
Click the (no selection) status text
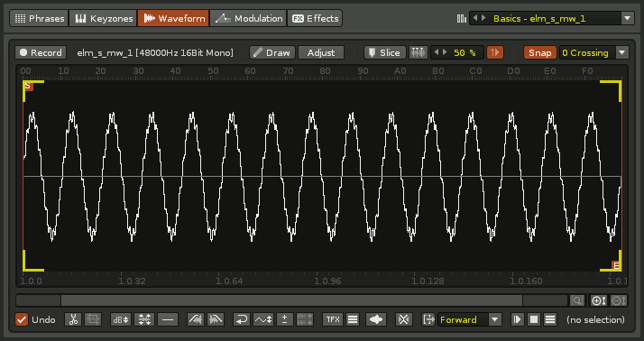point(595,319)
